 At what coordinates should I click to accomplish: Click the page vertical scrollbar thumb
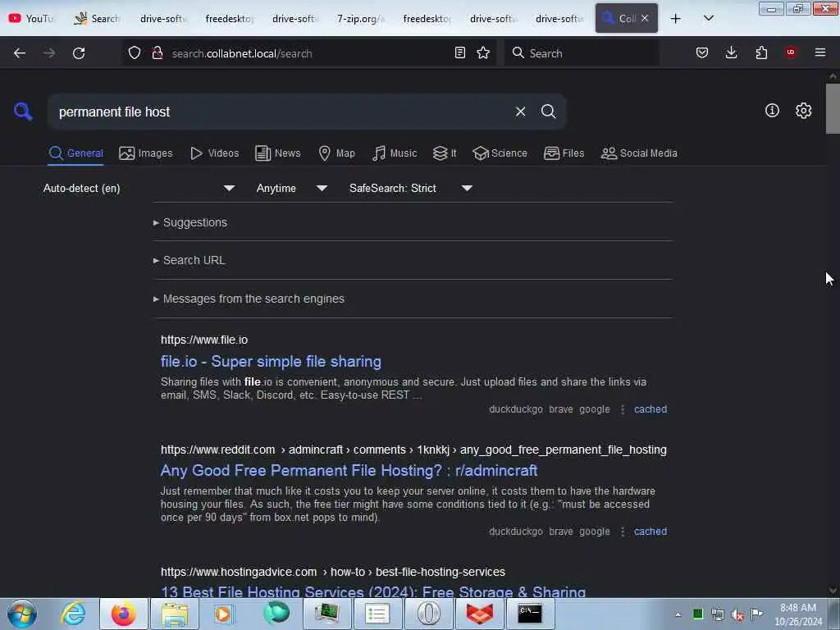click(833, 109)
